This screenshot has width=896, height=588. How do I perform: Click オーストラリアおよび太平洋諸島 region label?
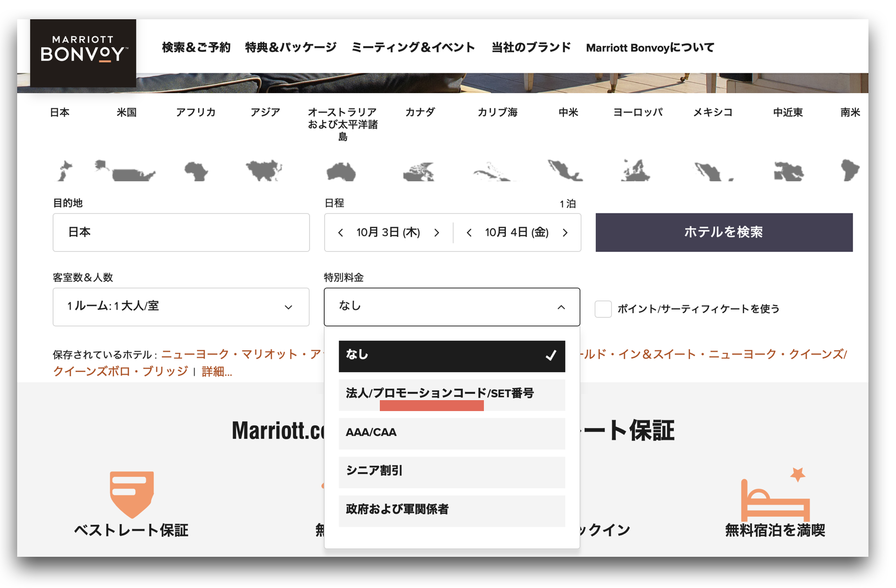coord(342,124)
